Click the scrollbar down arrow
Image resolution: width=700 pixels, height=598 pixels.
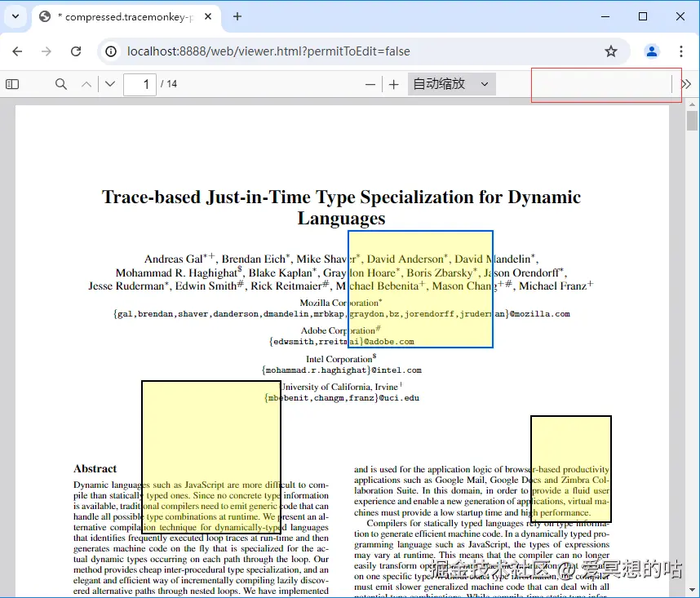pos(692,590)
